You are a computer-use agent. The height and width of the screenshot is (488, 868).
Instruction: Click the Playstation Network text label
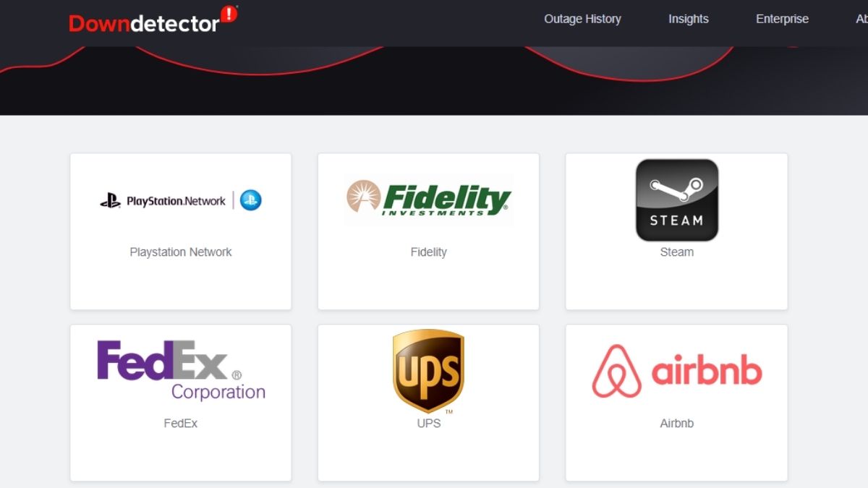181,252
